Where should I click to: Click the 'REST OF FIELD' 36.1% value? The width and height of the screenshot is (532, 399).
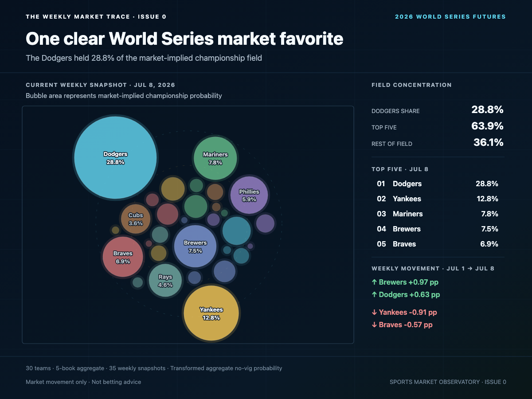[488, 143]
